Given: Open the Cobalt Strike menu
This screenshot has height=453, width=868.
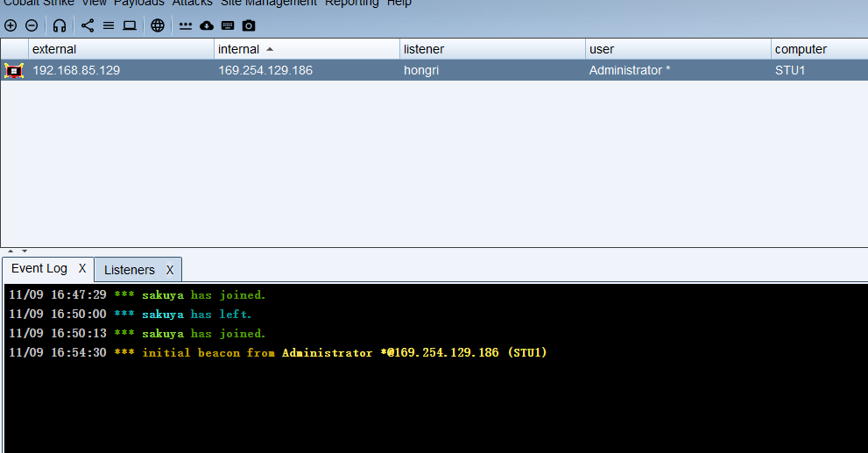Looking at the screenshot, I should (x=39, y=3).
